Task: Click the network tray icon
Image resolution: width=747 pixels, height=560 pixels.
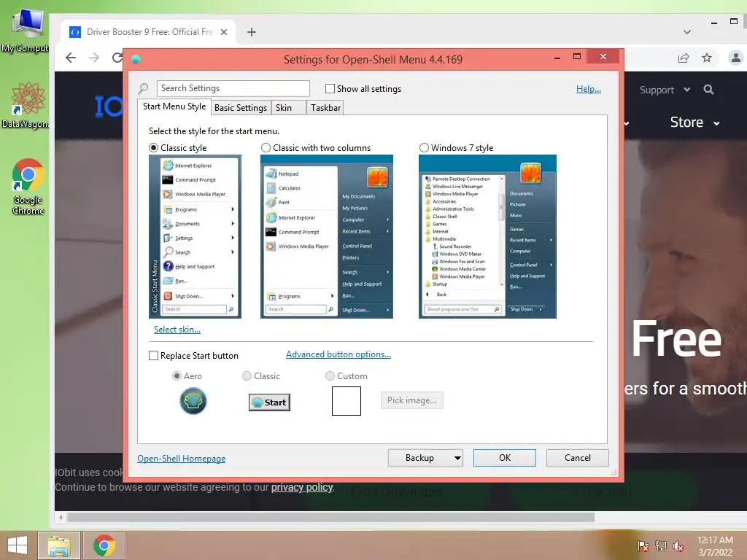Action: 661,546
